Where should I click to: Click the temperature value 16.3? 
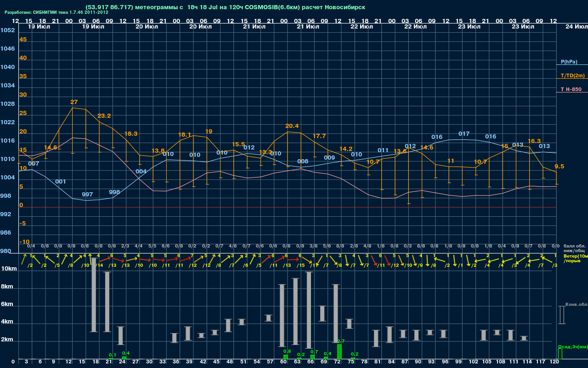pyautogui.click(x=534, y=141)
